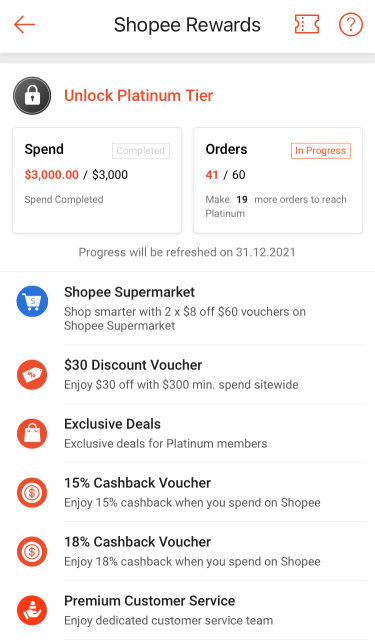Open the Spend progress card

pos(97,180)
